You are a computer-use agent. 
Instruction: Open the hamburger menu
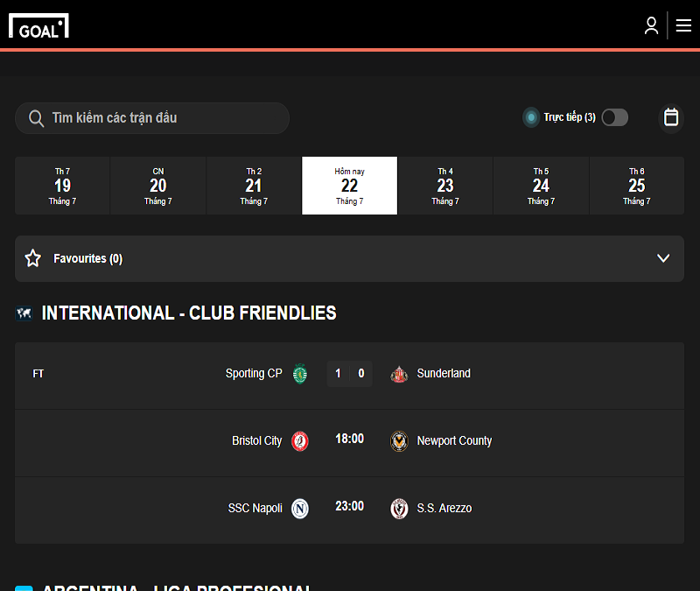683,25
